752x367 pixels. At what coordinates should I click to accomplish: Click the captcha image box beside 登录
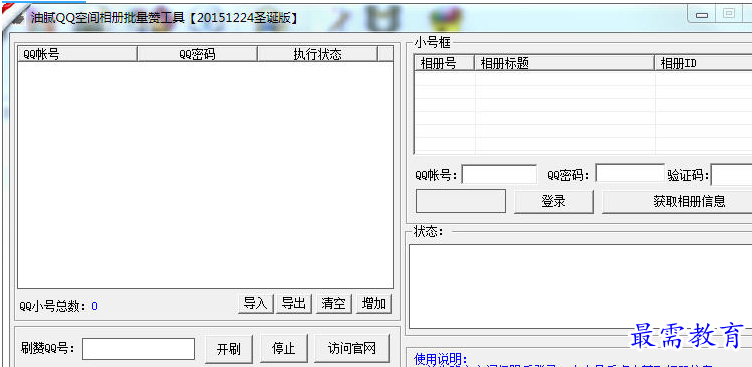point(461,201)
